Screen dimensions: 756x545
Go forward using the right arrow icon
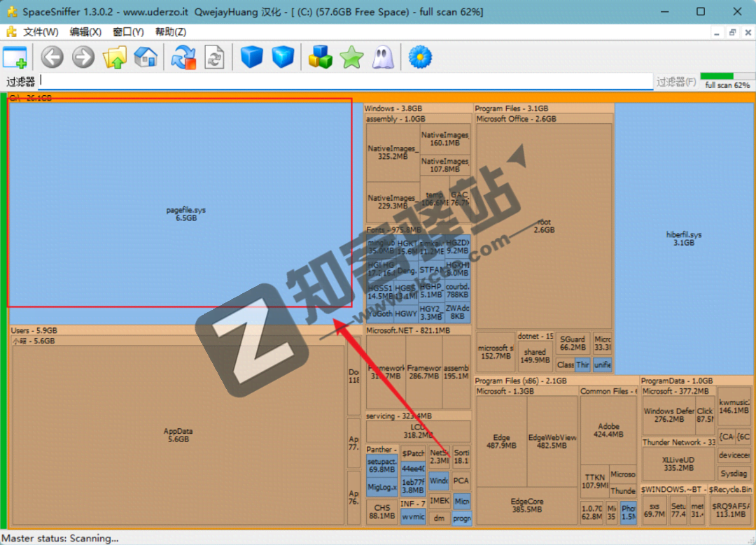click(83, 57)
